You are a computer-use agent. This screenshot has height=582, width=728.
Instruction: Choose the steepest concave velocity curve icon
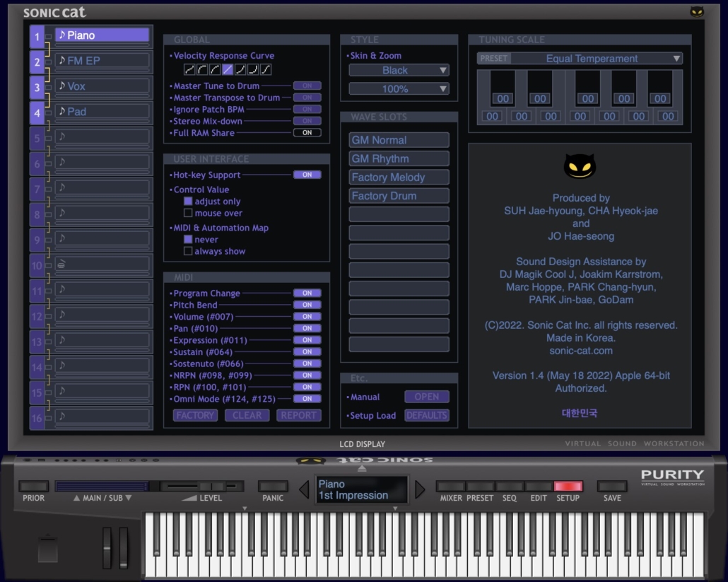[202, 69]
